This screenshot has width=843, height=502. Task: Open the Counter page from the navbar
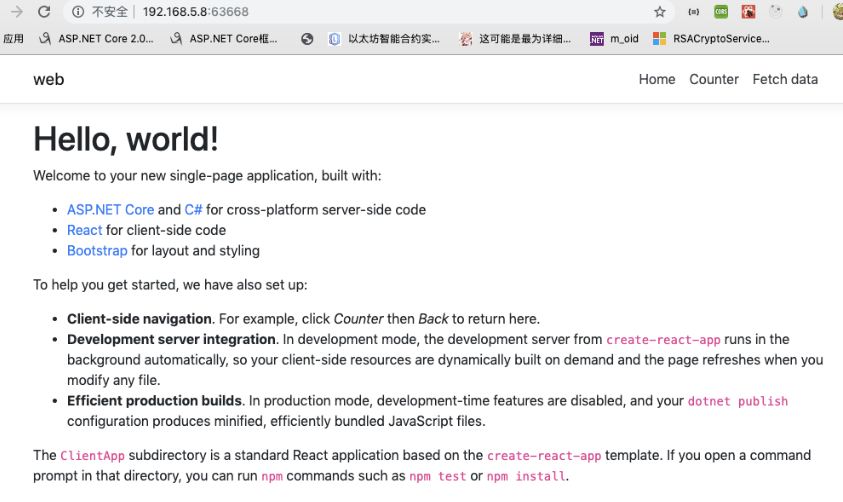click(714, 79)
